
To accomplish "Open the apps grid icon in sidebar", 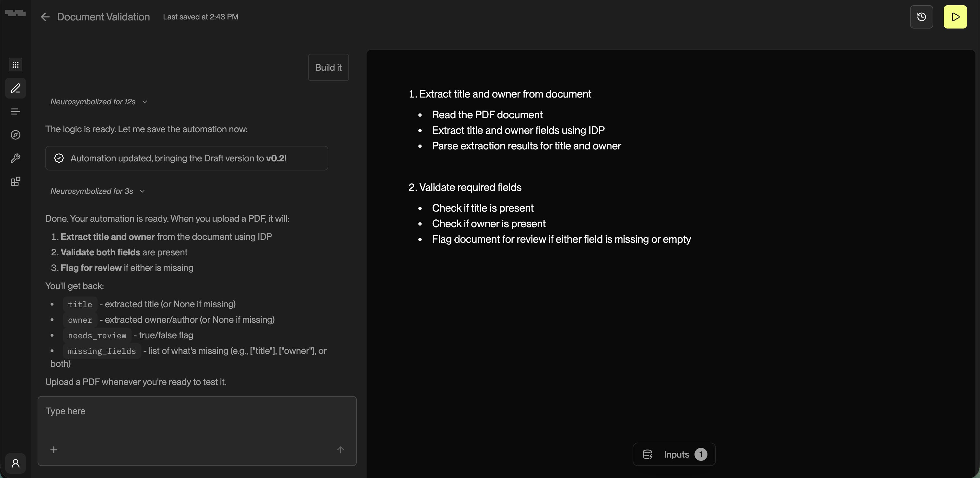I will click(16, 65).
